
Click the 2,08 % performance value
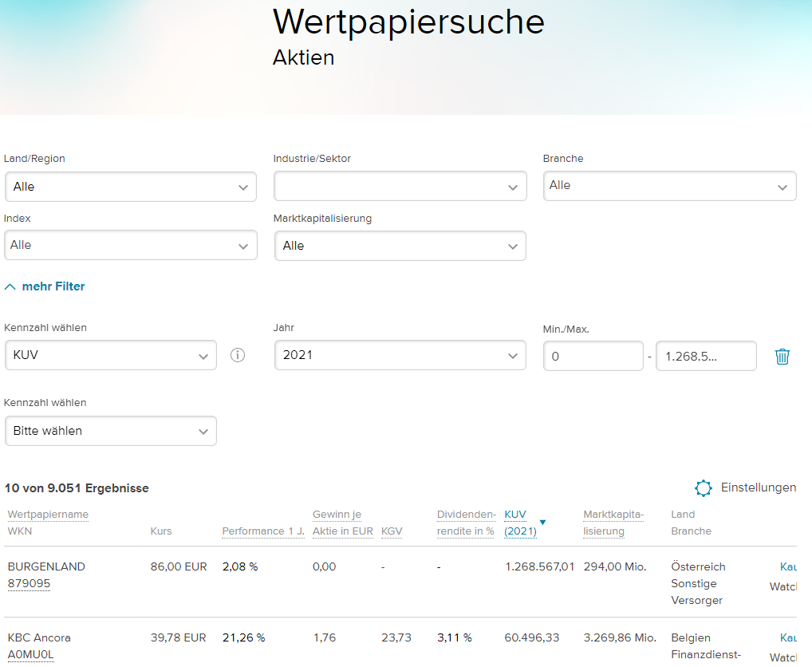(240, 567)
